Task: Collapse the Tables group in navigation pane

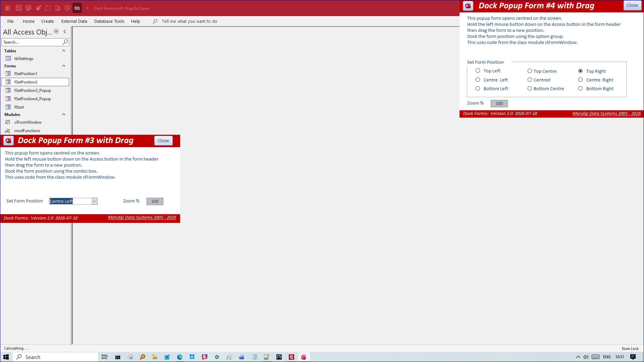Action: [x=64, y=51]
